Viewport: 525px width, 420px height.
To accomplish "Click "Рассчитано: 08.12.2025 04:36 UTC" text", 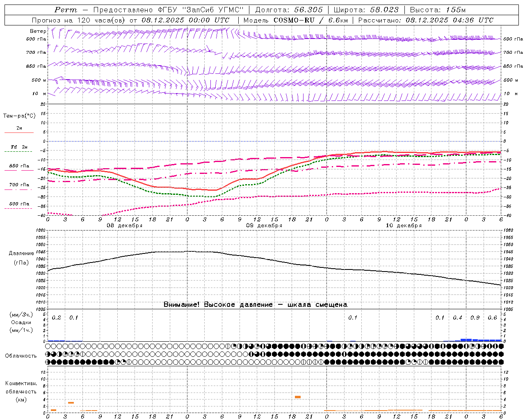I will point(426,20).
